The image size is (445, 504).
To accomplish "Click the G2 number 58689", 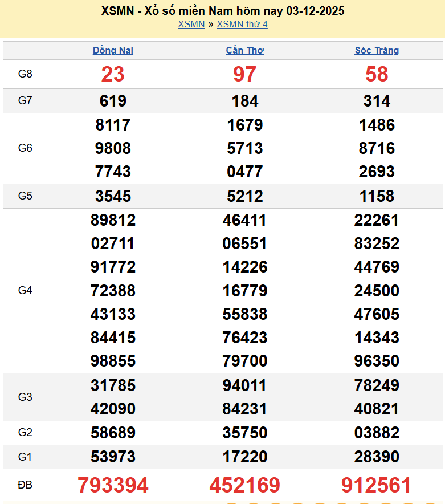I will (113, 433).
